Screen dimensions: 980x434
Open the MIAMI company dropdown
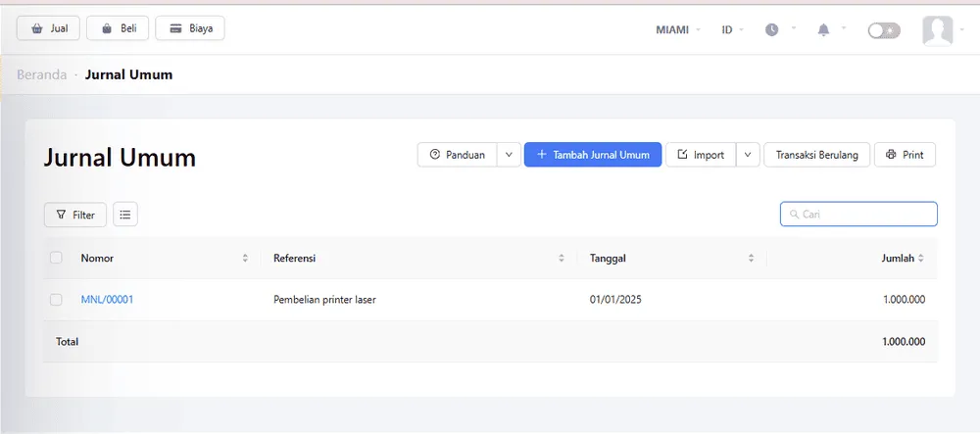(677, 29)
